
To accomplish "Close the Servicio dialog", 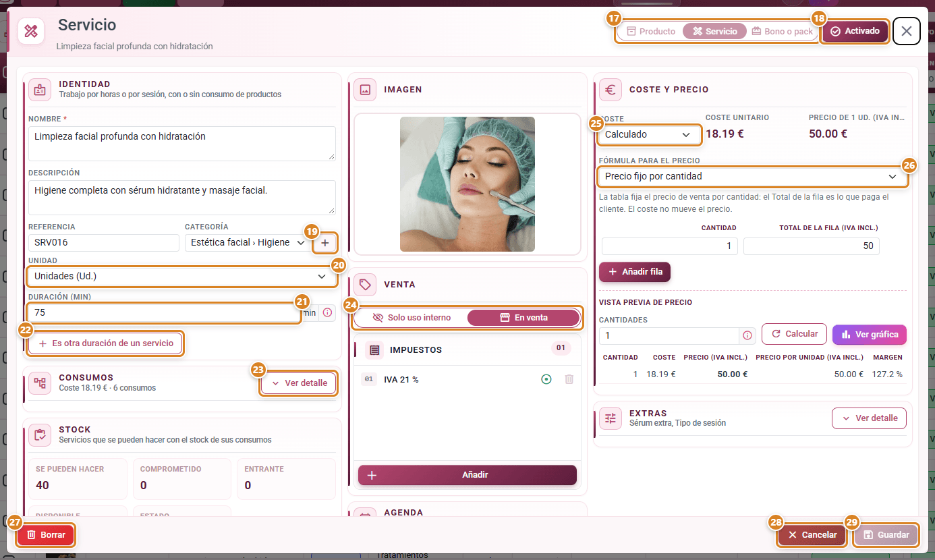I will (907, 31).
